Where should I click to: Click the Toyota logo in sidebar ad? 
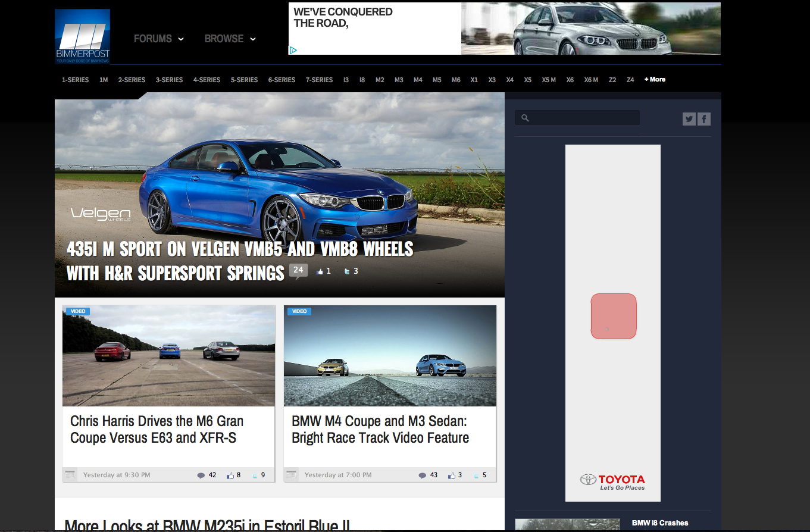612,481
